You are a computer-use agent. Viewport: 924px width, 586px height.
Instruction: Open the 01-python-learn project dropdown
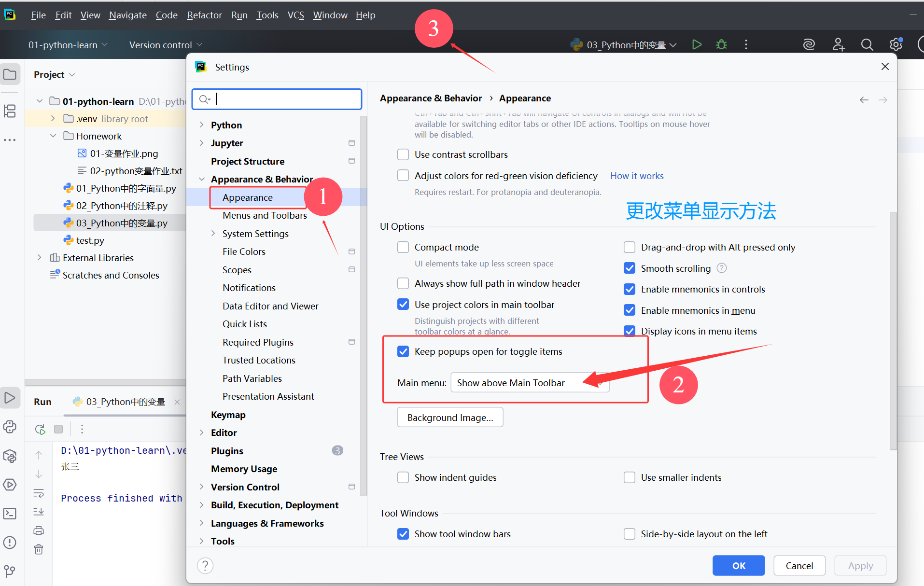(x=68, y=45)
